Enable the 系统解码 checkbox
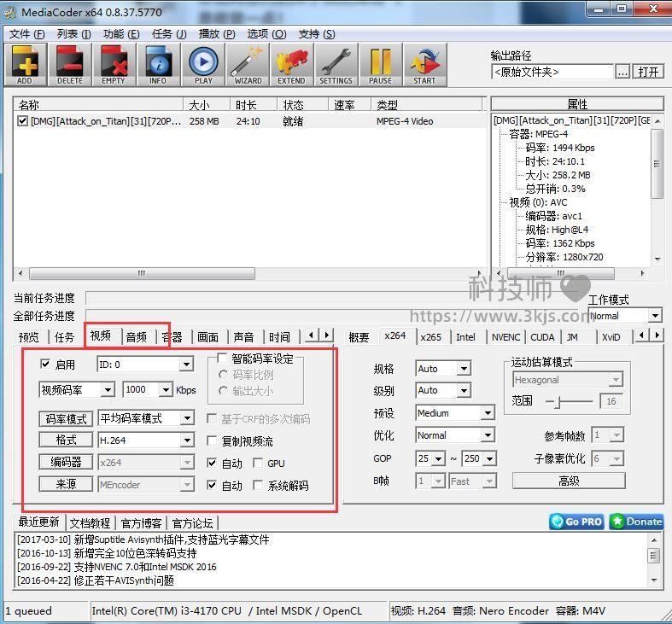Viewport: 672px width, 624px height. click(x=258, y=485)
